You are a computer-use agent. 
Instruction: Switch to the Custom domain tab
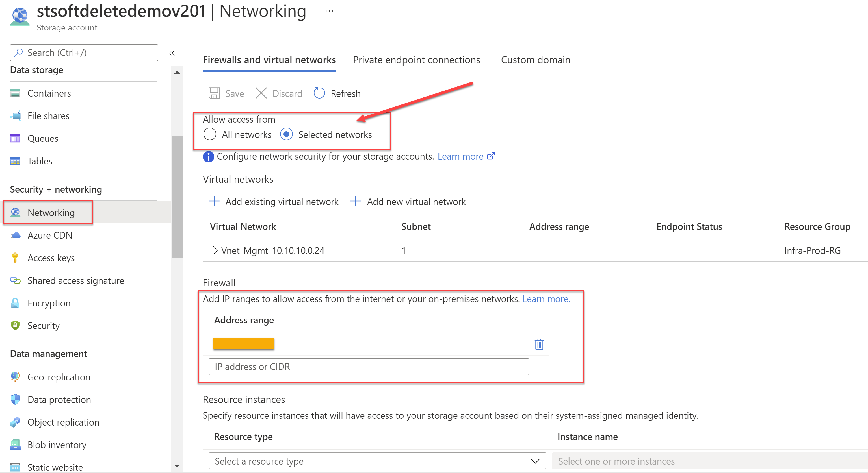click(x=535, y=60)
